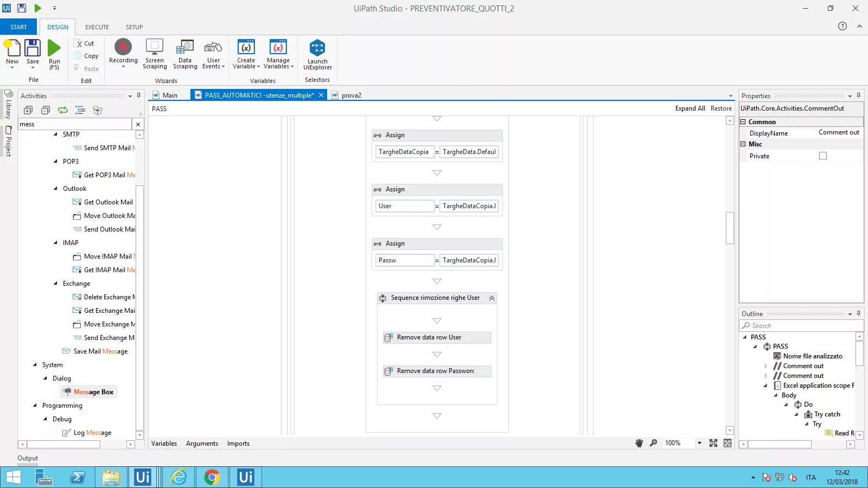Select Try catch in the Outline
Screen dimensions: 868x488
click(x=822, y=414)
